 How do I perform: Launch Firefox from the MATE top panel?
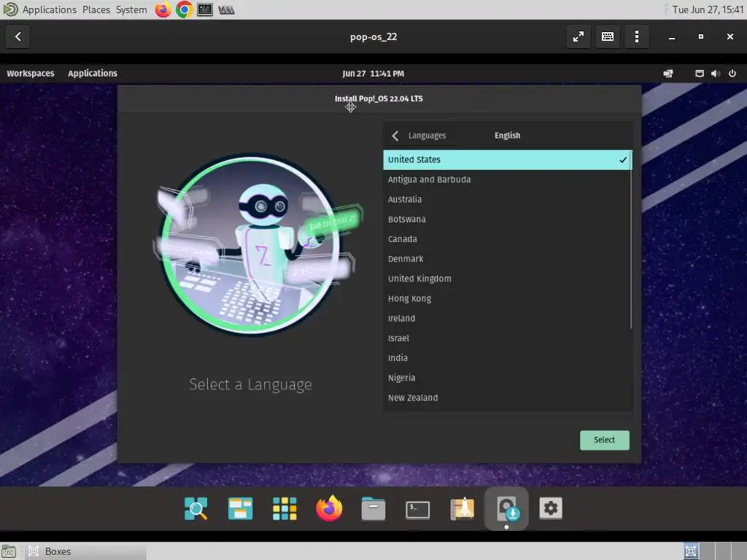pos(163,9)
